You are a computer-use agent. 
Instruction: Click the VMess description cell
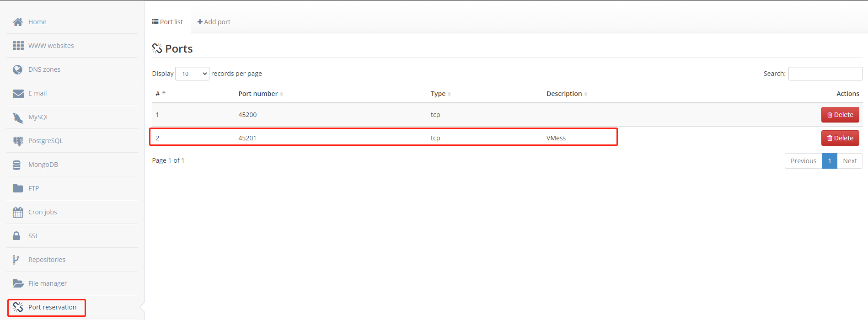[x=556, y=138]
